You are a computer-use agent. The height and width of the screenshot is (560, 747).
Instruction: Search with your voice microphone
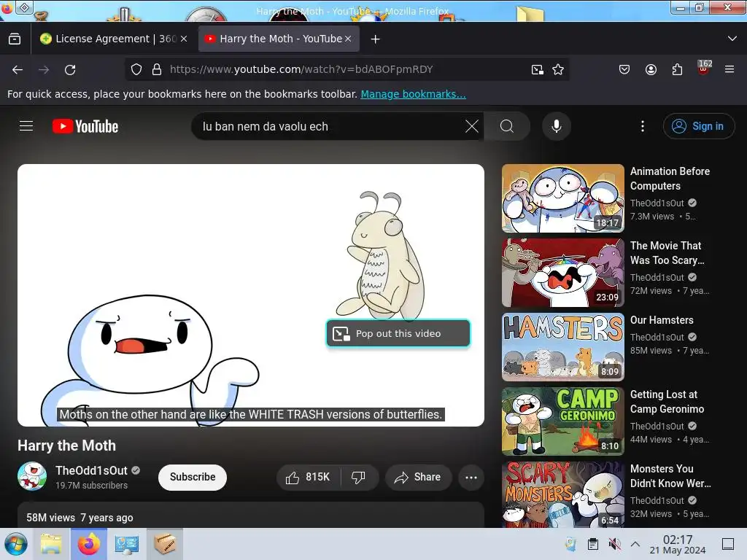point(557,126)
